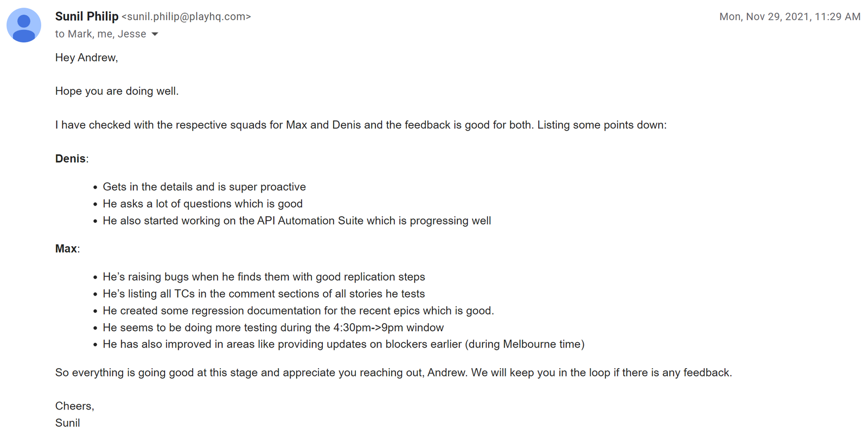Viewport: 868px width, 436px height.
Task: Click the 'raising bugs' bullet point
Action: [x=264, y=277]
